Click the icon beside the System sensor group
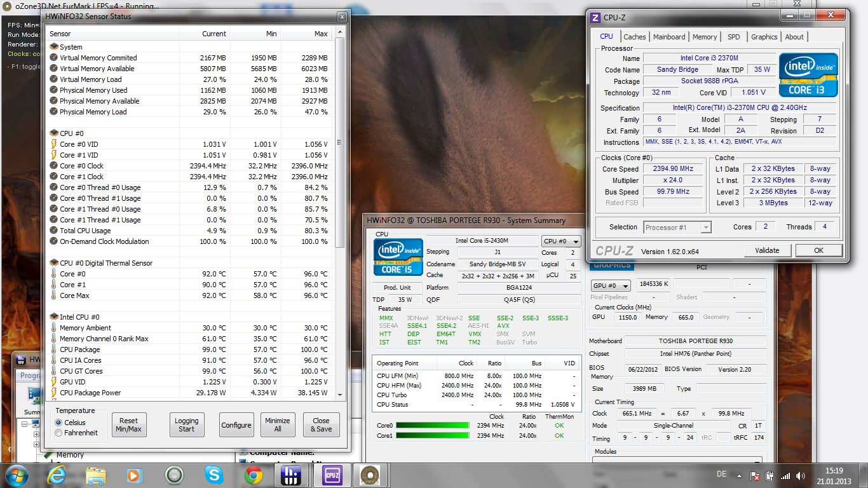This screenshot has width=868, height=488. tap(54, 47)
